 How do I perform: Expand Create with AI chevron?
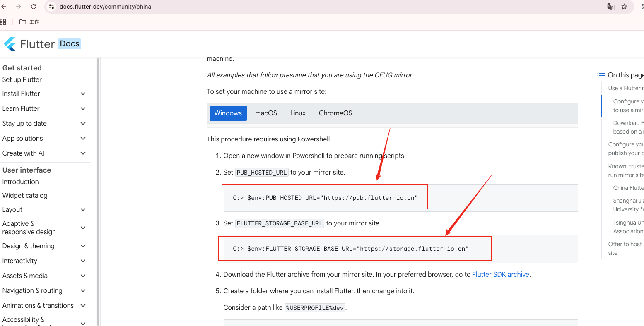tap(83, 153)
